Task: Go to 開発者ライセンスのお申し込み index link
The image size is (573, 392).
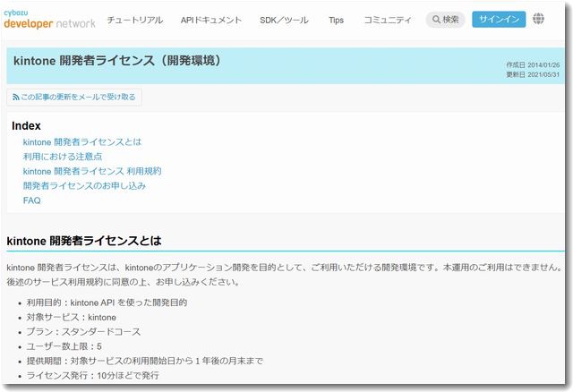Action: (84, 185)
